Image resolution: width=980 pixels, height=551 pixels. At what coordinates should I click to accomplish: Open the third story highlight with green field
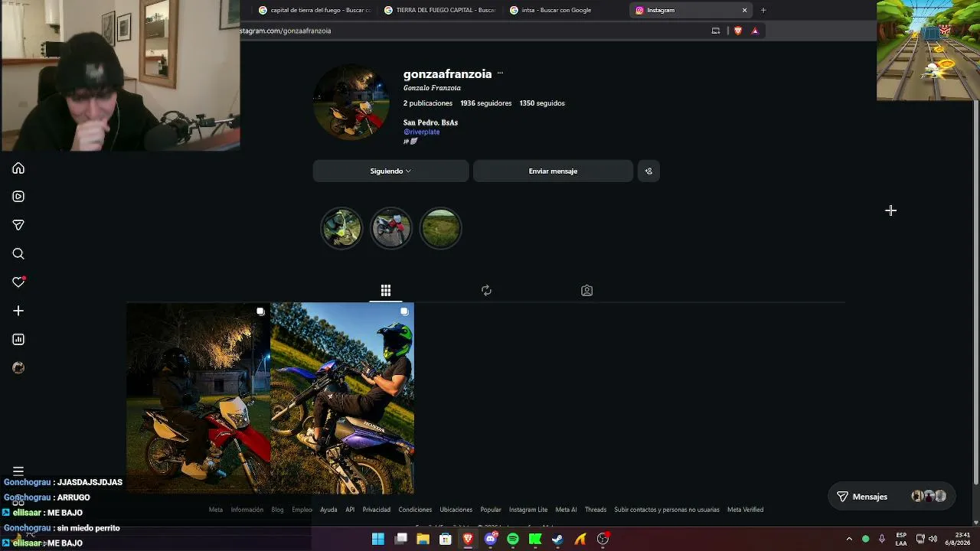(x=440, y=228)
